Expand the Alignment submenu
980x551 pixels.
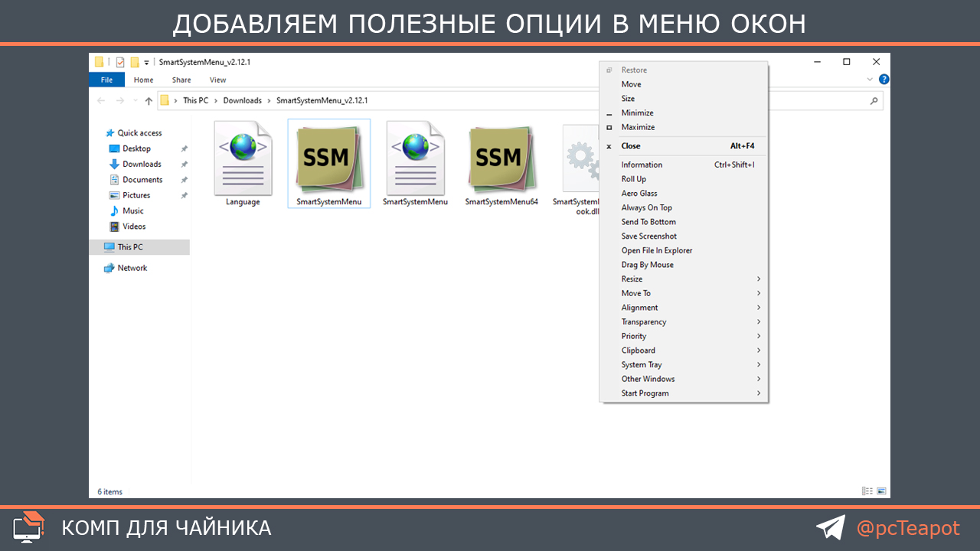click(x=684, y=308)
